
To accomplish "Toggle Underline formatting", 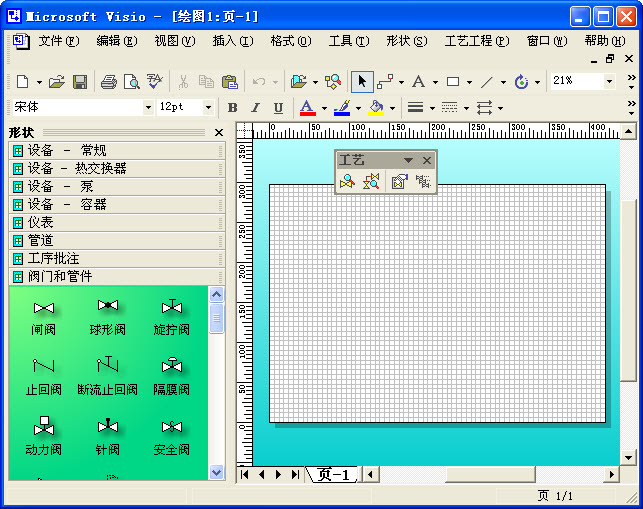I will click(x=278, y=107).
